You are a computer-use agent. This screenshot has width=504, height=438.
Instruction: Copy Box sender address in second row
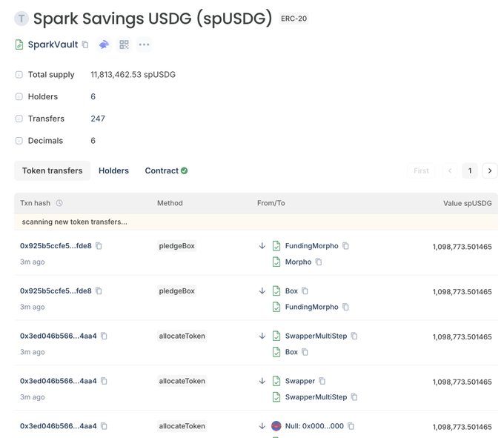(305, 291)
